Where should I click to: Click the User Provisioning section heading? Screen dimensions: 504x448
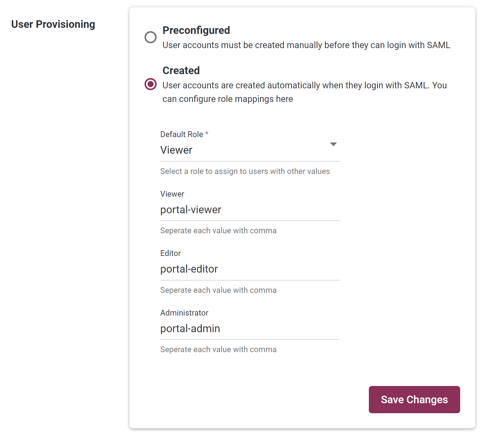[53, 24]
